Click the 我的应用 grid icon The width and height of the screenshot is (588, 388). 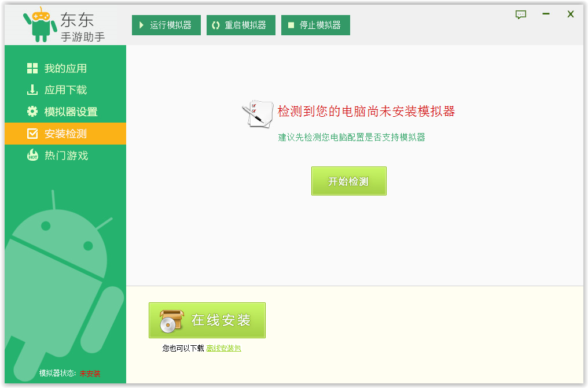[32, 69]
